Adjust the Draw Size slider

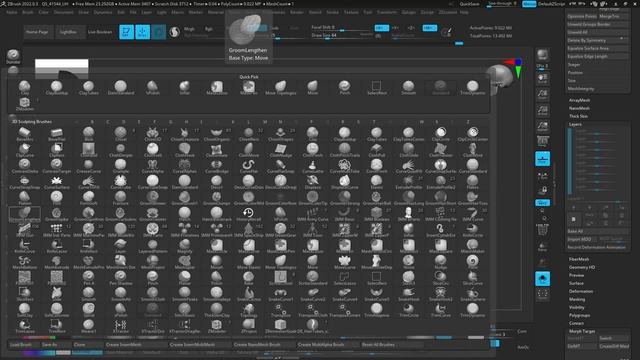(342, 36)
